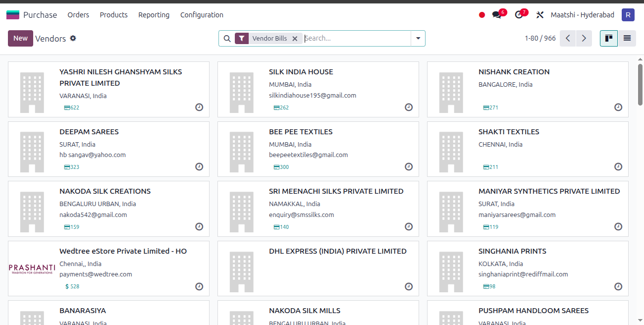Image resolution: width=644 pixels, height=325 pixels.
Task: Click the filter funnel icon in facet
Action: pos(242,38)
